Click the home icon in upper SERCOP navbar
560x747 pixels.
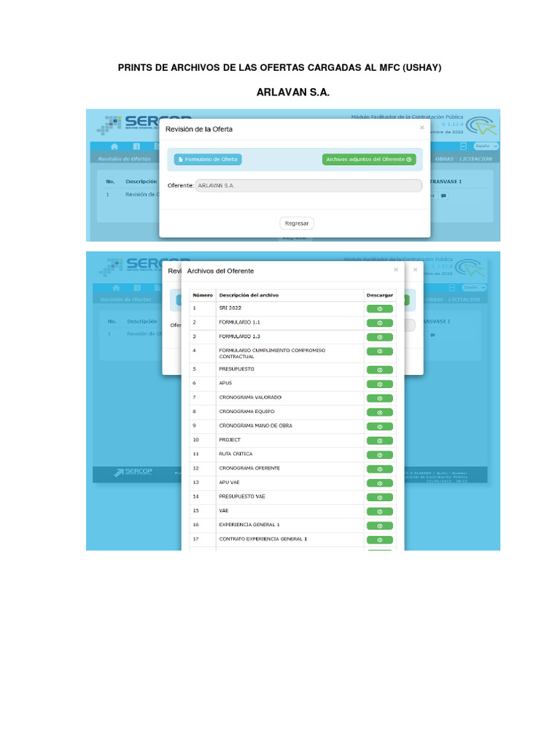pos(114,146)
